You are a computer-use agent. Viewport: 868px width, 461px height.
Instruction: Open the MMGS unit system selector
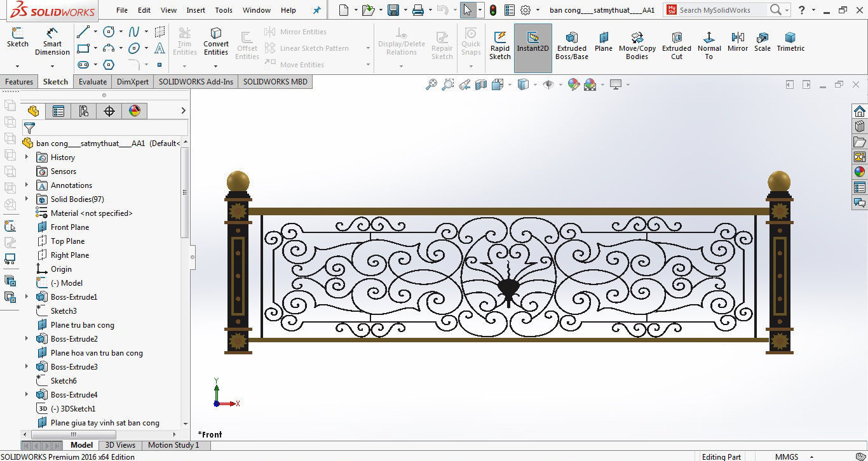[x=787, y=457]
